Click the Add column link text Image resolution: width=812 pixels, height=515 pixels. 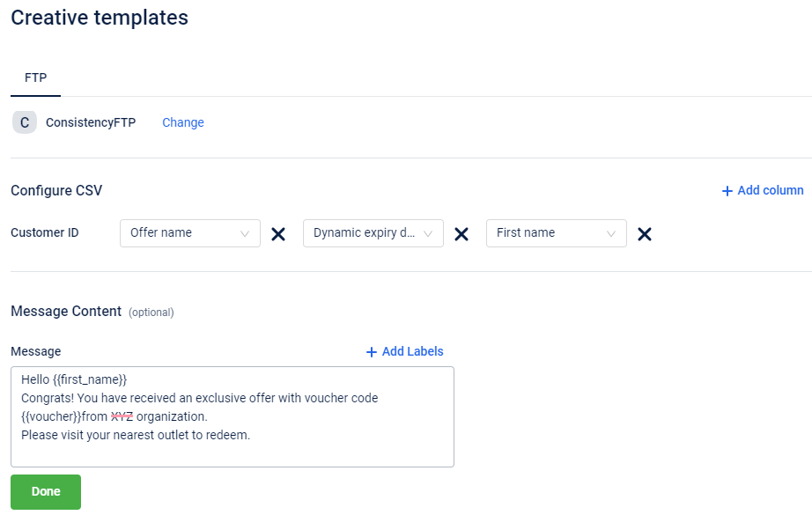click(x=771, y=190)
